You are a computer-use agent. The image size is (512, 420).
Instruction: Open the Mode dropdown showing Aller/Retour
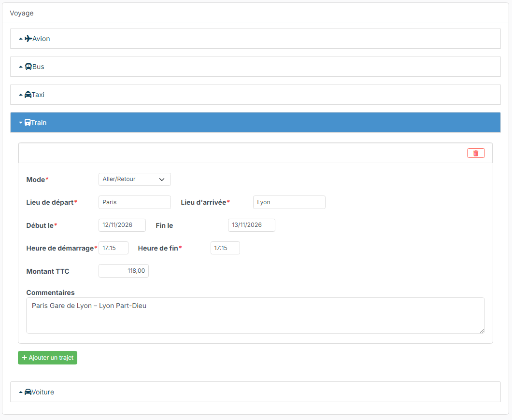135,179
